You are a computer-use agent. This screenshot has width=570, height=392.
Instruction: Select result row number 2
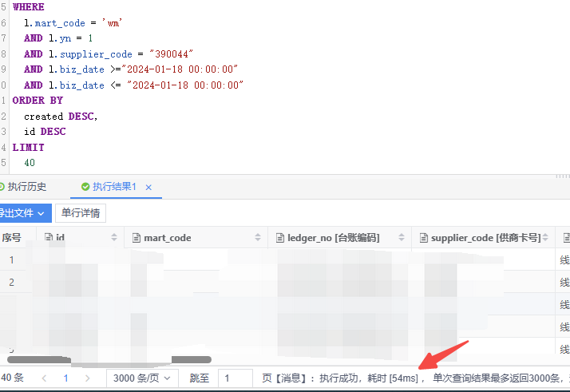tap(12, 282)
